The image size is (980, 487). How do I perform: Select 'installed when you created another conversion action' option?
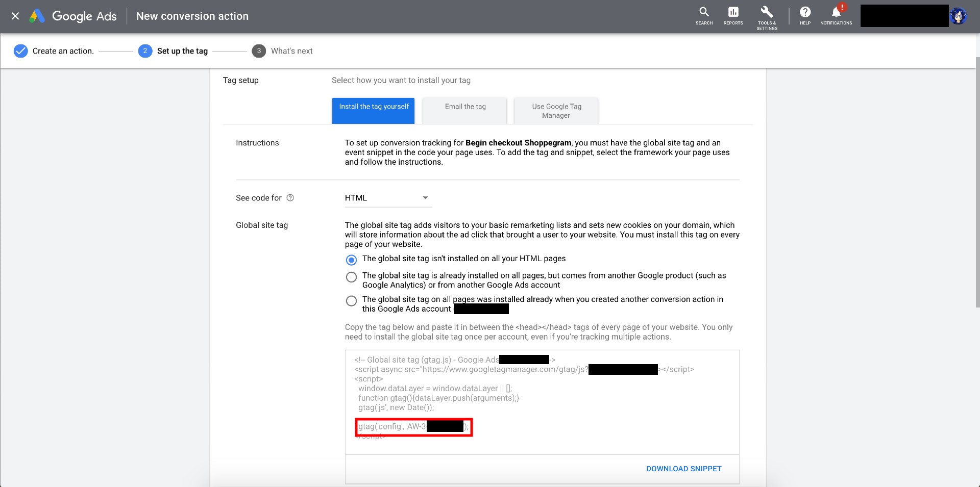coord(351,301)
